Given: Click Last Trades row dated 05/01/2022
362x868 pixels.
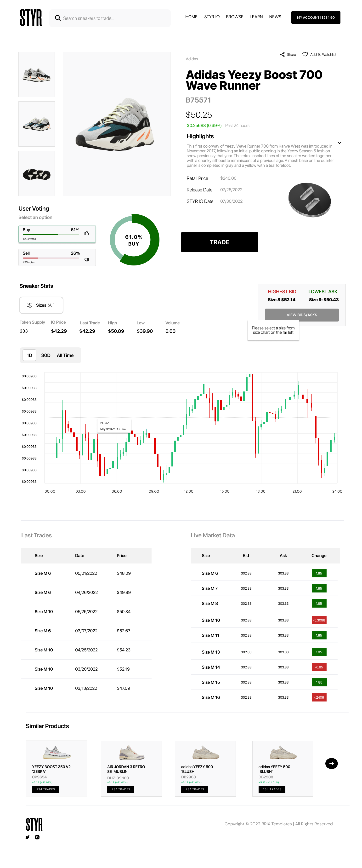Looking at the screenshot, I should 86,574.
